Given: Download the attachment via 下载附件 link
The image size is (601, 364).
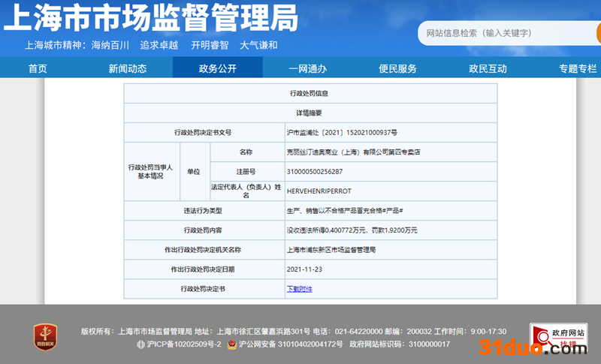Looking at the screenshot, I should [299, 289].
